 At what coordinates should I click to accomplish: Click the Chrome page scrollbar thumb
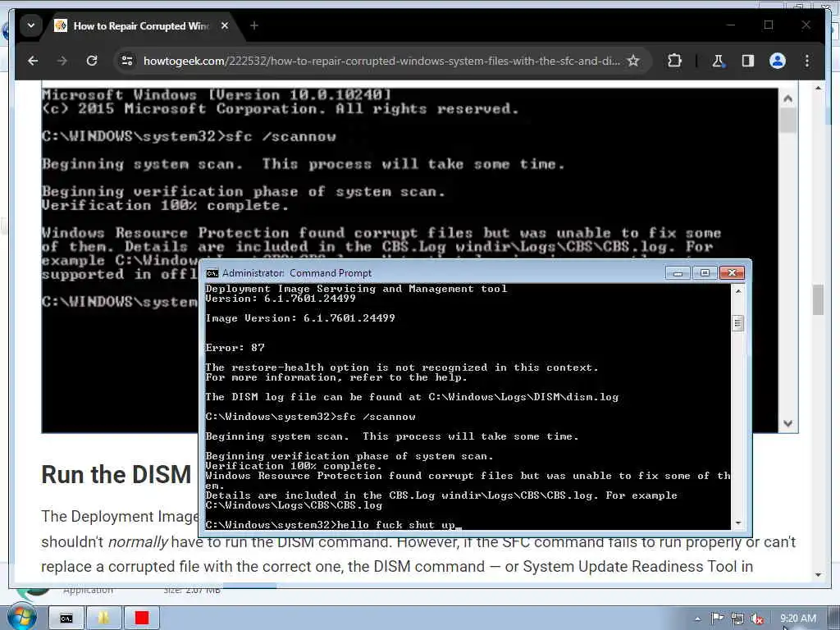coord(818,300)
